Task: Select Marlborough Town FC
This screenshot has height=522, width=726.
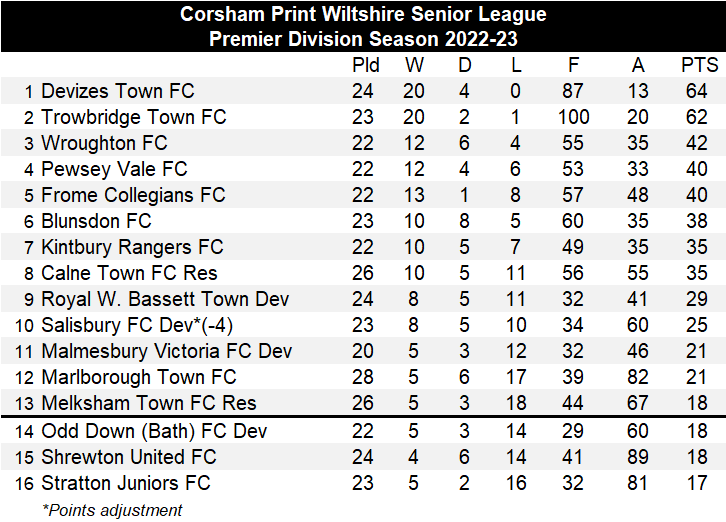Action: (139, 377)
